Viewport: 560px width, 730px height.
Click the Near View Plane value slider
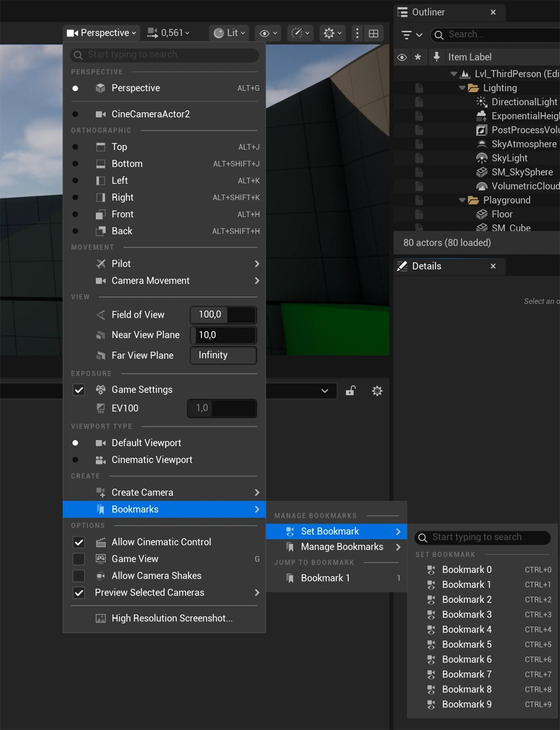point(223,335)
